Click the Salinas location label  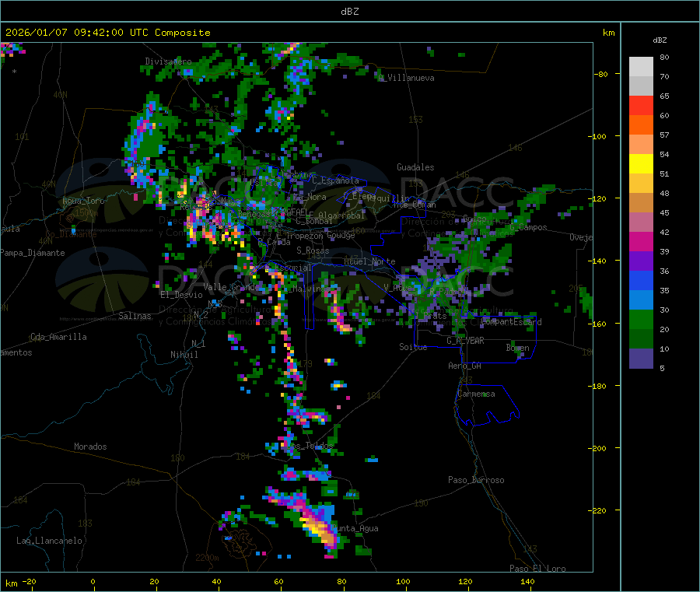135,316
